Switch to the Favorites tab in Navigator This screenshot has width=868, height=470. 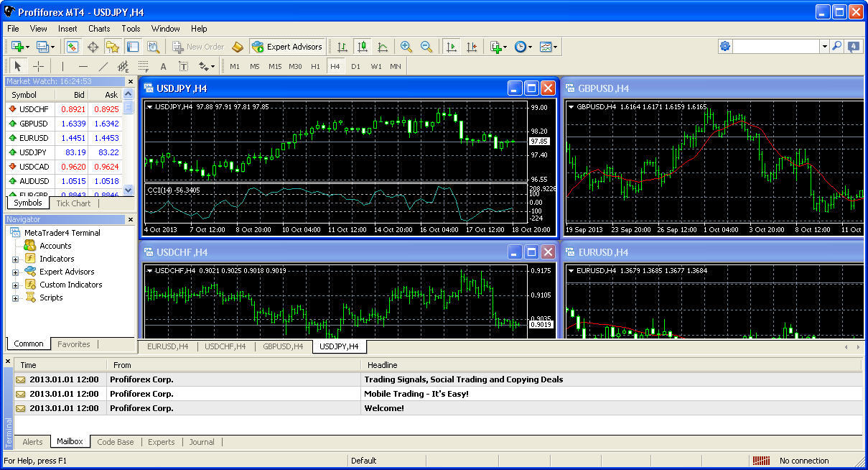[x=74, y=344]
